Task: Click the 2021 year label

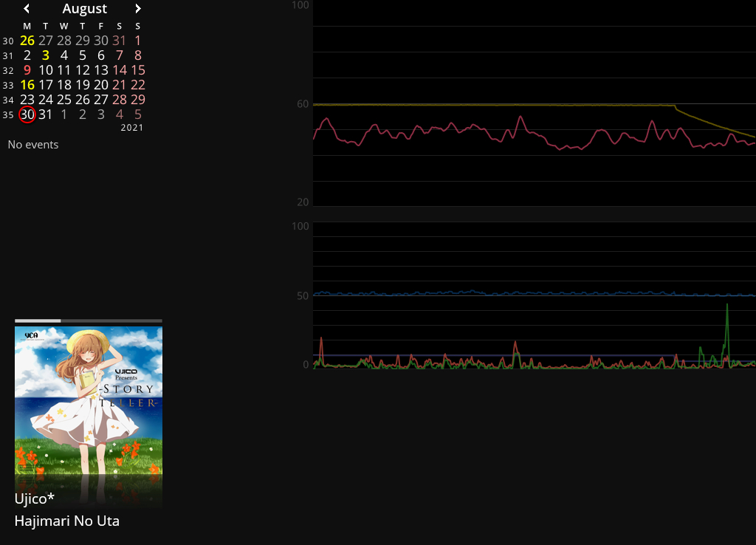Action: point(132,127)
